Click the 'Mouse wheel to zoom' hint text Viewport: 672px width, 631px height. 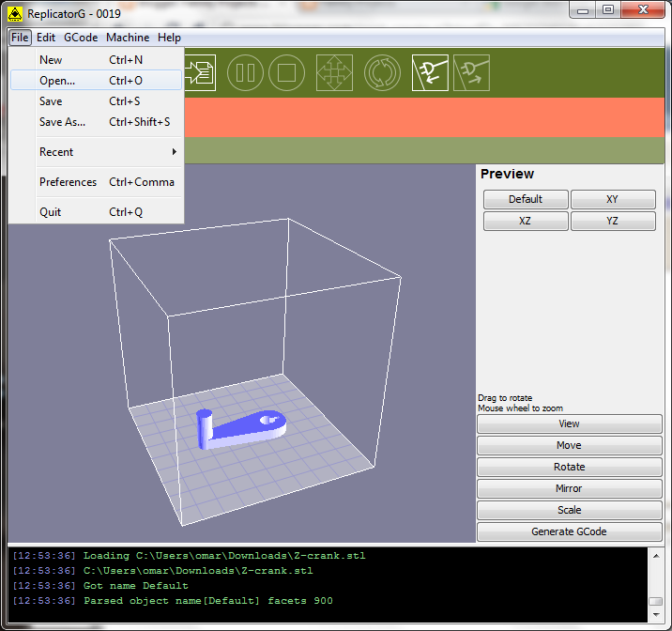[x=520, y=408]
